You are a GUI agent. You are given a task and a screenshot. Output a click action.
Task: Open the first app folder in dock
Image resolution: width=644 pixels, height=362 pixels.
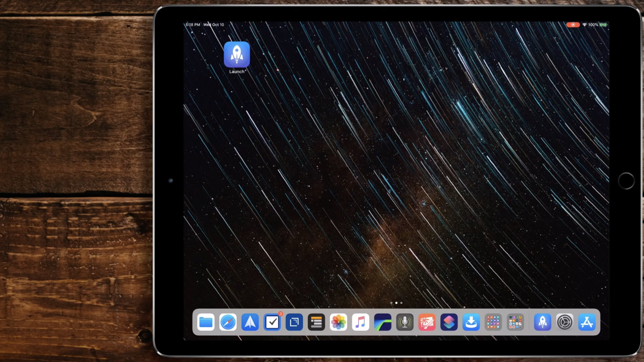pos(493,322)
